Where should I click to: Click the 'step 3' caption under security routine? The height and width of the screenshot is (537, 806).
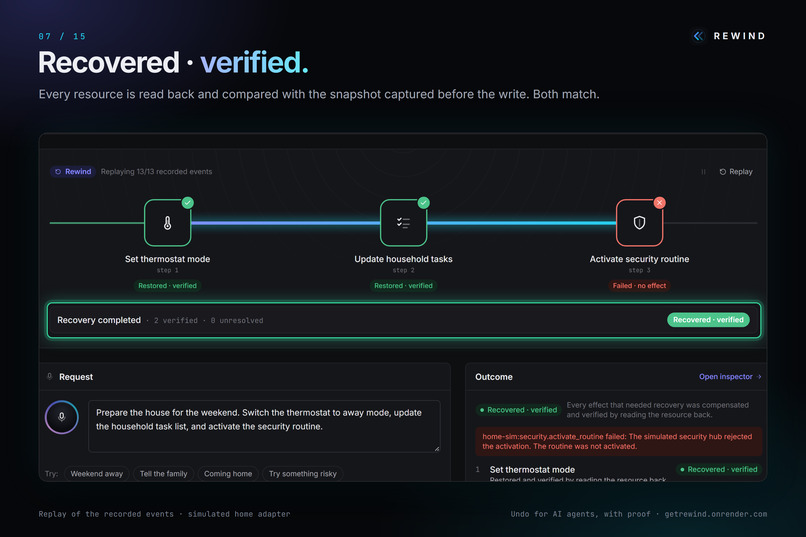click(639, 270)
